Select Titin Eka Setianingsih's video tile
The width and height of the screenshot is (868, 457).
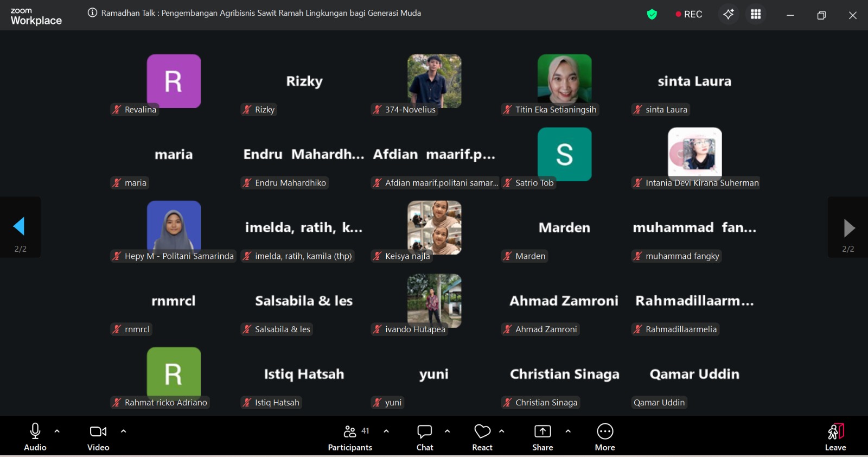pos(564,81)
